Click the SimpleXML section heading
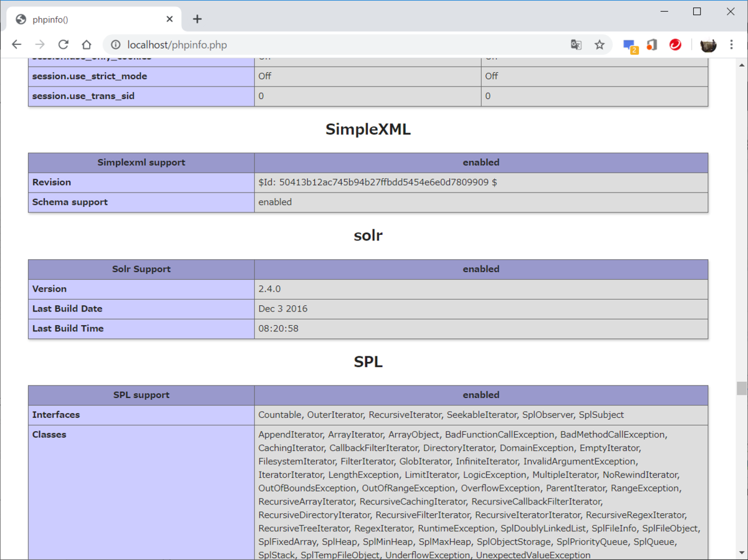 pyautogui.click(x=368, y=130)
